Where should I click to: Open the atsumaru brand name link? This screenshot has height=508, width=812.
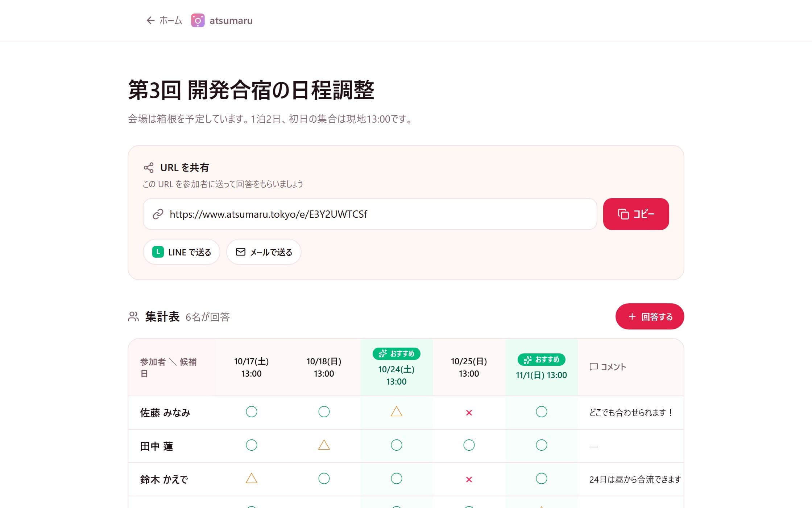(231, 21)
